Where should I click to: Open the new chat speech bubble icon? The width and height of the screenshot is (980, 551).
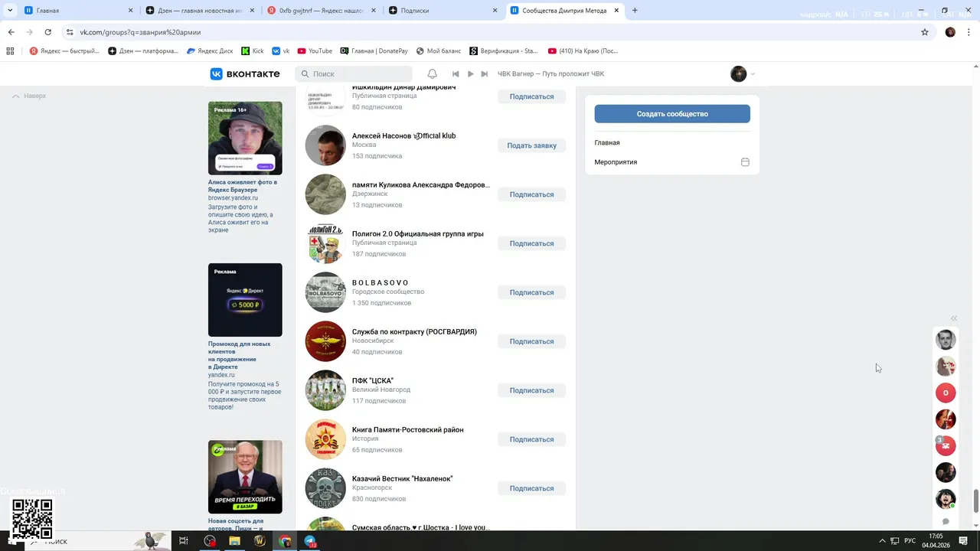point(946,522)
